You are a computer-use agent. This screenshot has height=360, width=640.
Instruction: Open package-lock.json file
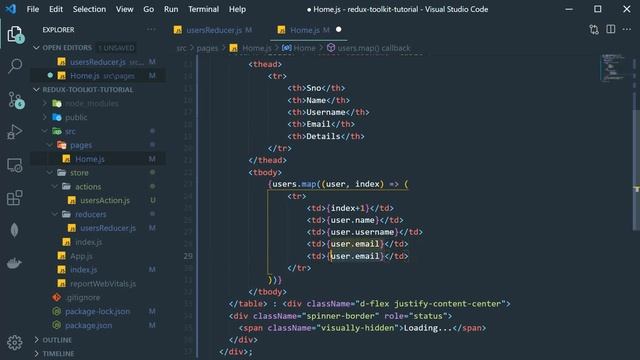tap(98, 311)
